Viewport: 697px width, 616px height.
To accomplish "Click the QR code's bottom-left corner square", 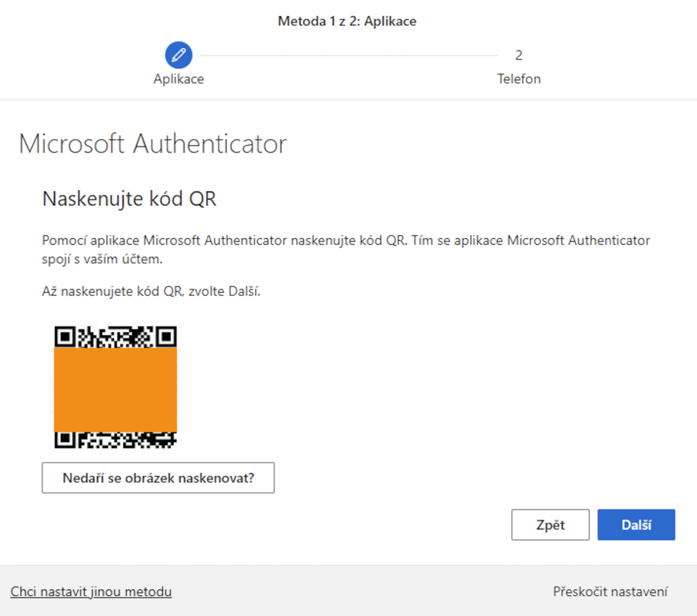I will 65,439.
